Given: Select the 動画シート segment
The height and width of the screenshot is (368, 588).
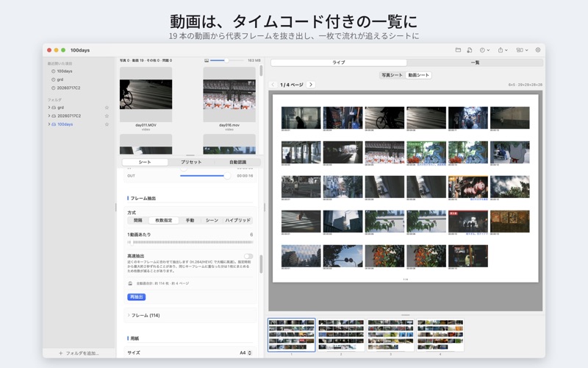Looking at the screenshot, I should [x=418, y=75].
